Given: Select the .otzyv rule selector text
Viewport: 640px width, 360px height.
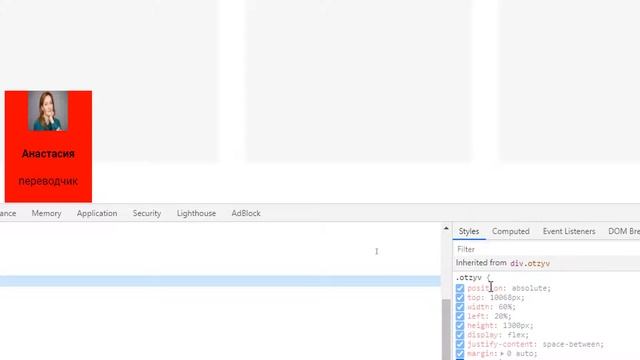Looking at the screenshot, I should pos(469,278).
